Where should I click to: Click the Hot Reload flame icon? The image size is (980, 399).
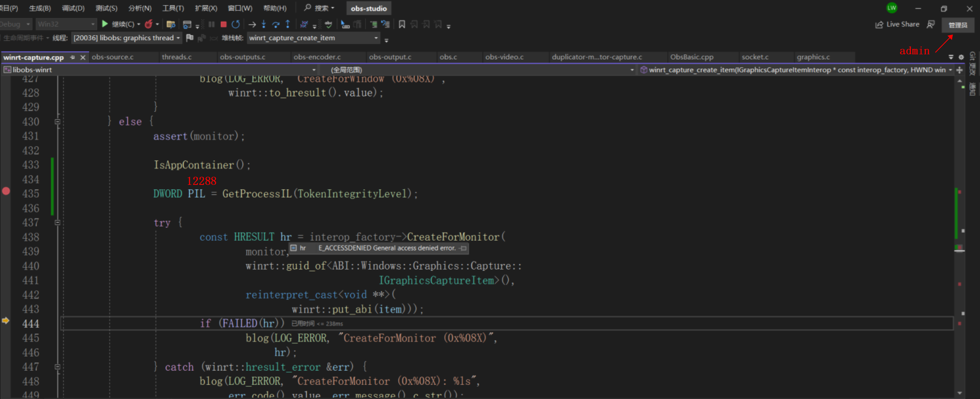149,24
